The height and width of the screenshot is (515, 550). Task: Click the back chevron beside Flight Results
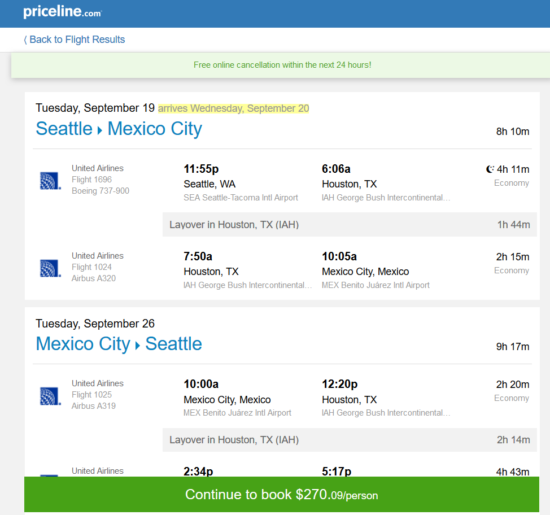coord(25,40)
